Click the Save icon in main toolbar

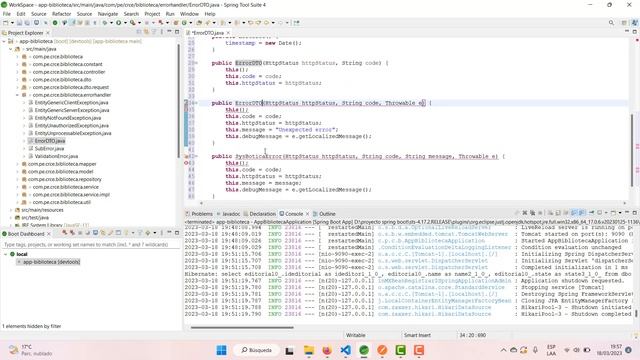[x=19, y=23]
